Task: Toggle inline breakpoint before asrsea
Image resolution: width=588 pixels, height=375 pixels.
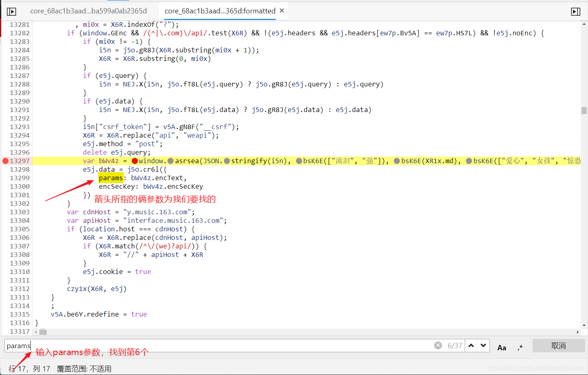Action: pyautogui.click(x=171, y=161)
